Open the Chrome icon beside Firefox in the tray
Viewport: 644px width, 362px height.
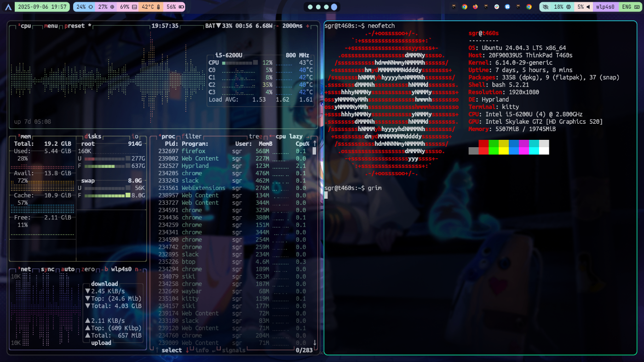(465, 7)
